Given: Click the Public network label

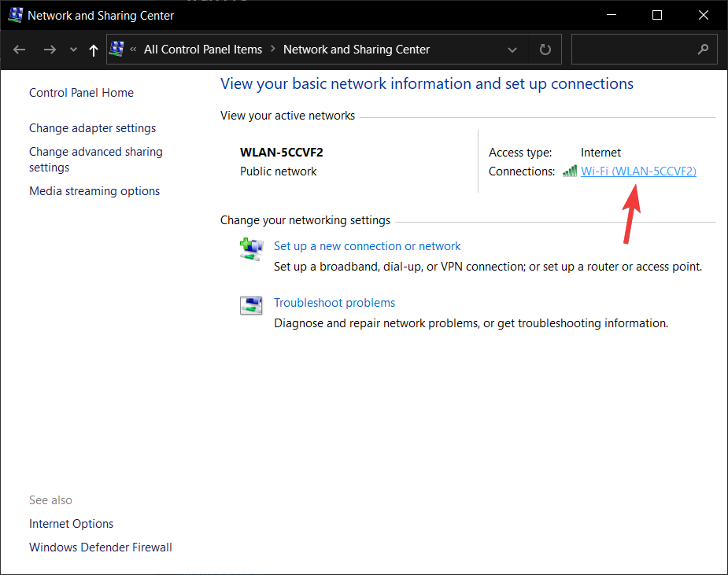Looking at the screenshot, I should pos(278,171).
